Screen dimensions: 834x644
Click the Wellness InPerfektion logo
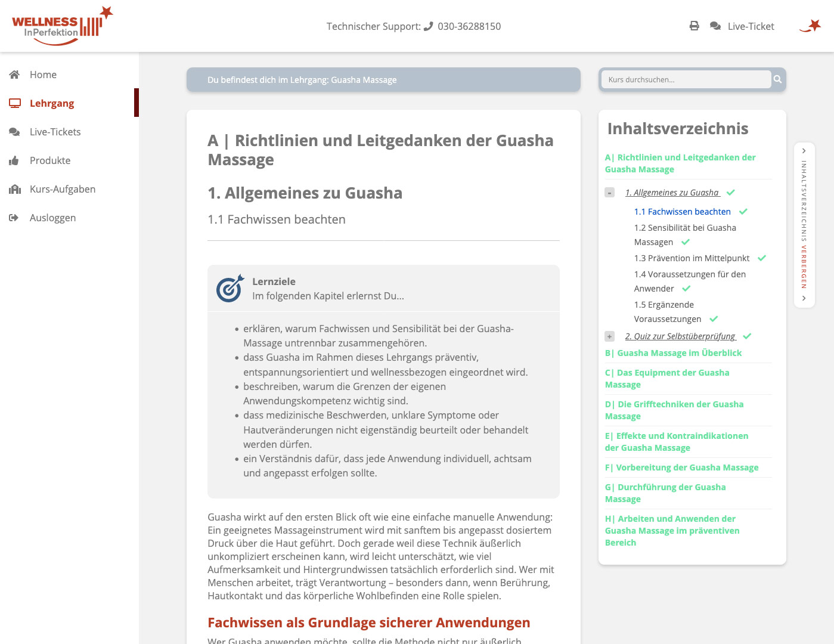(x=62, y=26)
